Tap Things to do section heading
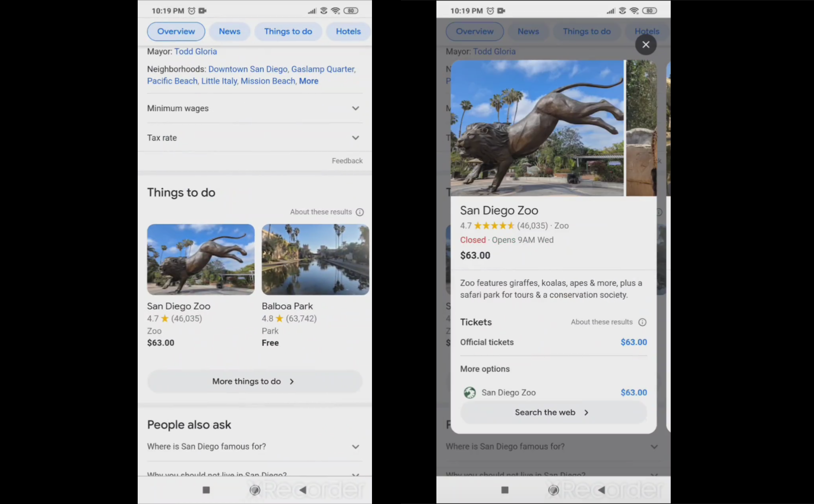Screen dimensions: 814x504 [x=181, y=193]
